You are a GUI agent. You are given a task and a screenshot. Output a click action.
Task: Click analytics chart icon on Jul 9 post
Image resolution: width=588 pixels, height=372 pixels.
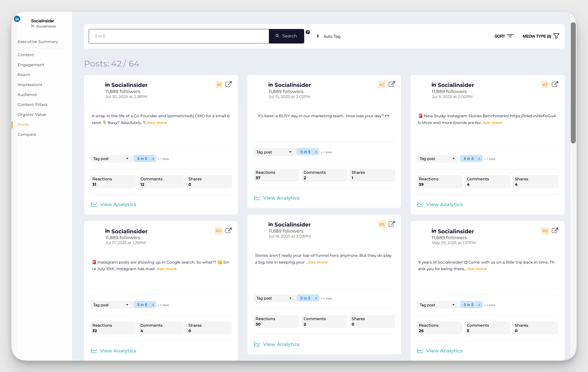click(x=420, y=204)
